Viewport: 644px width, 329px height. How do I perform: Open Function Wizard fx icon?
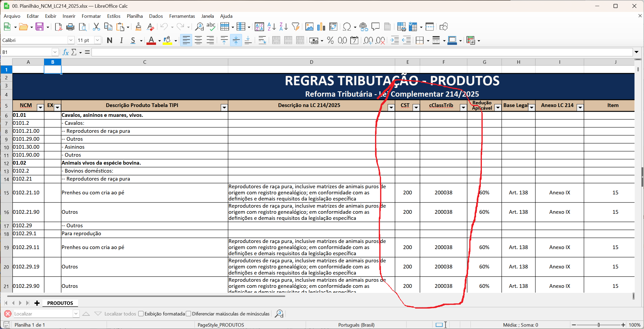coord(66,52)
